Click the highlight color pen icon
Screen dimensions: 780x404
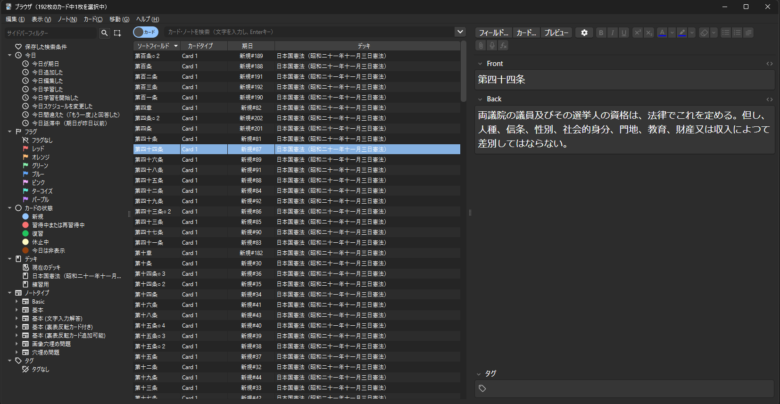[x=679, y=33]
